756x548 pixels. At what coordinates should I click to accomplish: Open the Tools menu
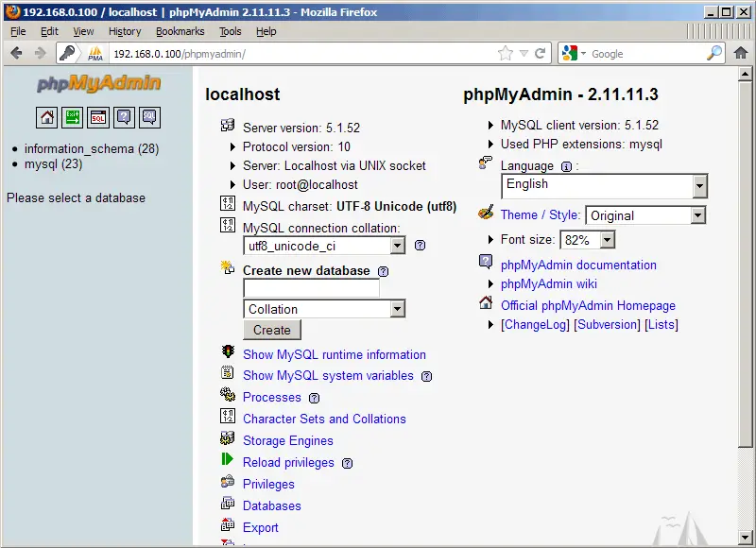[230, 31]
